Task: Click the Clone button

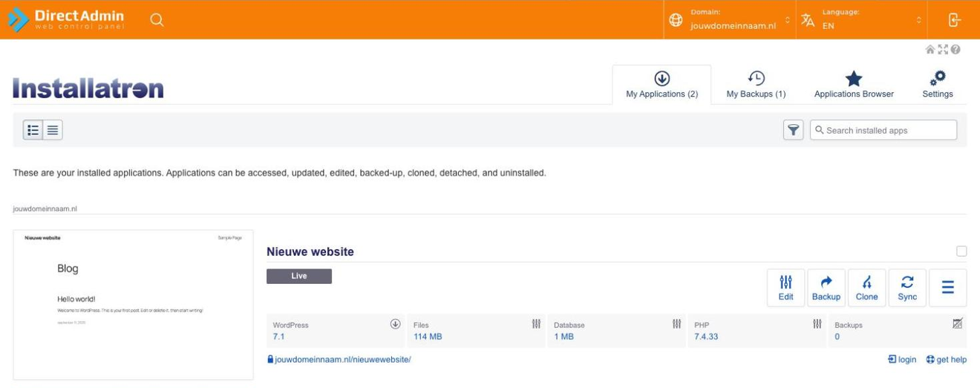Action: (866, 288)
